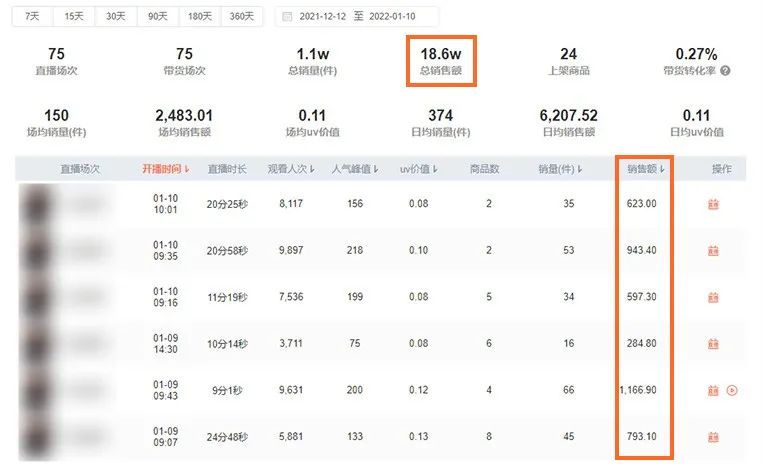Click the 01-10 10:01 start time cell
The image size is (762, 464).
pos(166,204)
